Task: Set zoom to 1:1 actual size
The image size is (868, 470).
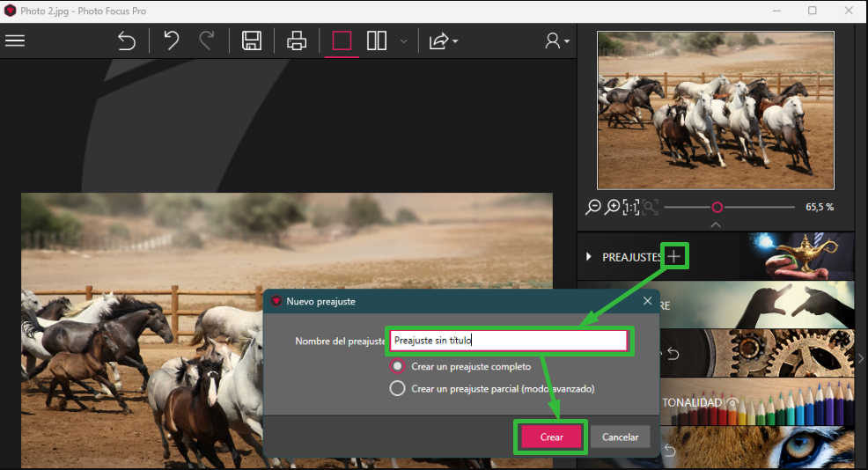Action: [631, 207]
